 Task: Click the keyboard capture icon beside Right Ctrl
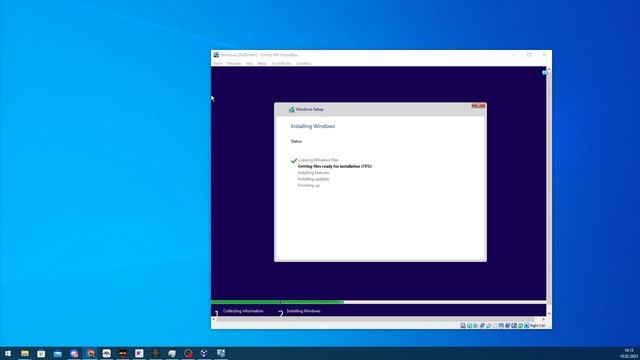click(527, 326)
